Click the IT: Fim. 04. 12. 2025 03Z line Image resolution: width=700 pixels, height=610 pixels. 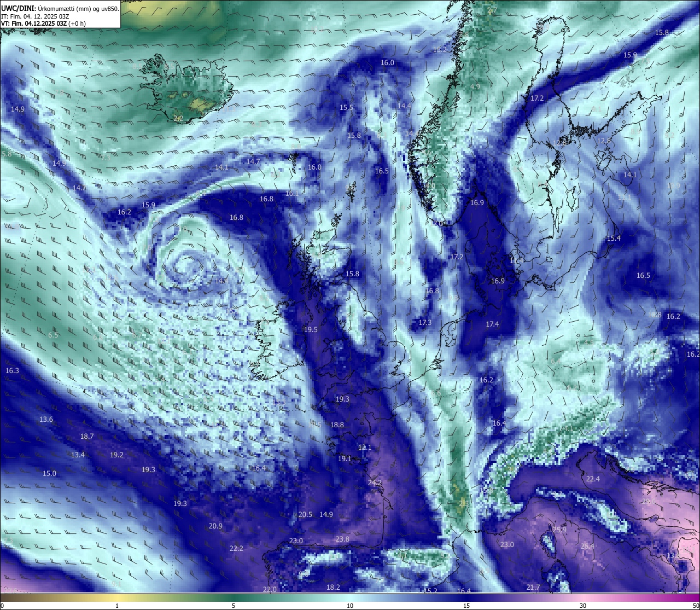click(x=35, y=16)
